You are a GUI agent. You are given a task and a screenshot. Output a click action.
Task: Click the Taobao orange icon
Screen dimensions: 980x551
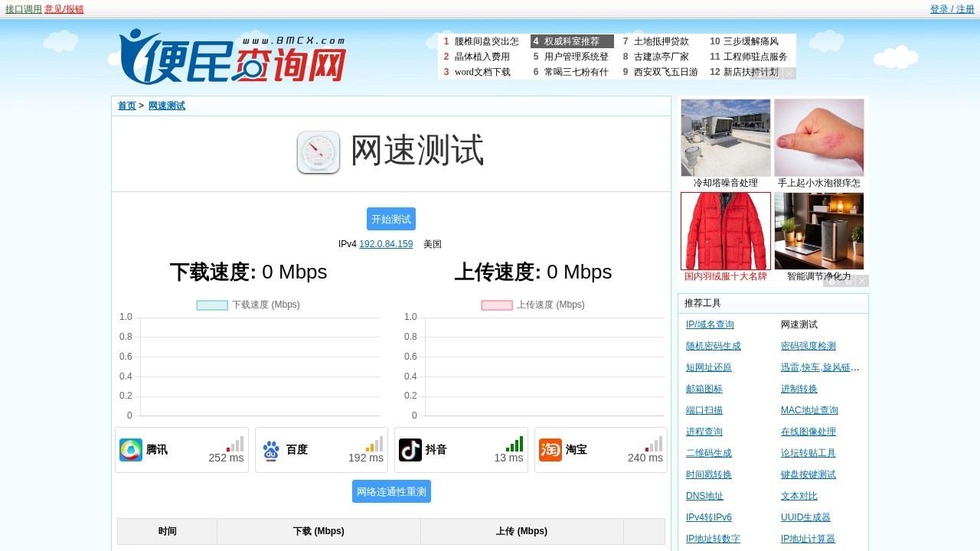[x=550, y=450]
